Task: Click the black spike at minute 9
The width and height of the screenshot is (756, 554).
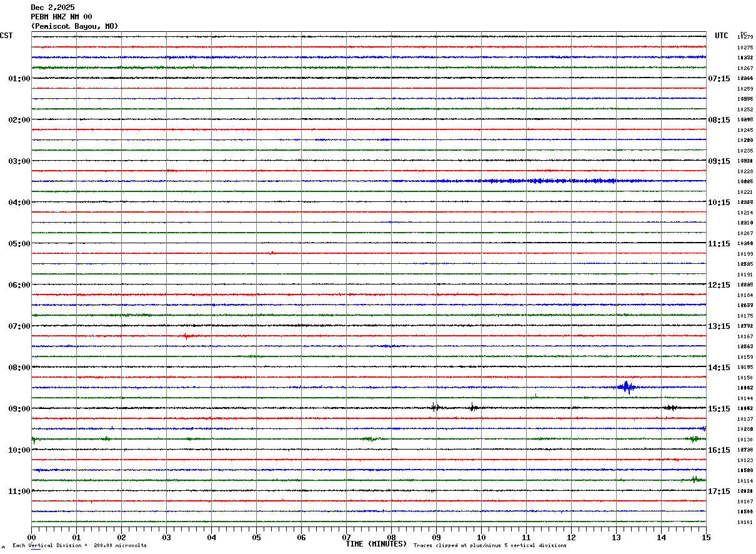Action: pos(435,407)
